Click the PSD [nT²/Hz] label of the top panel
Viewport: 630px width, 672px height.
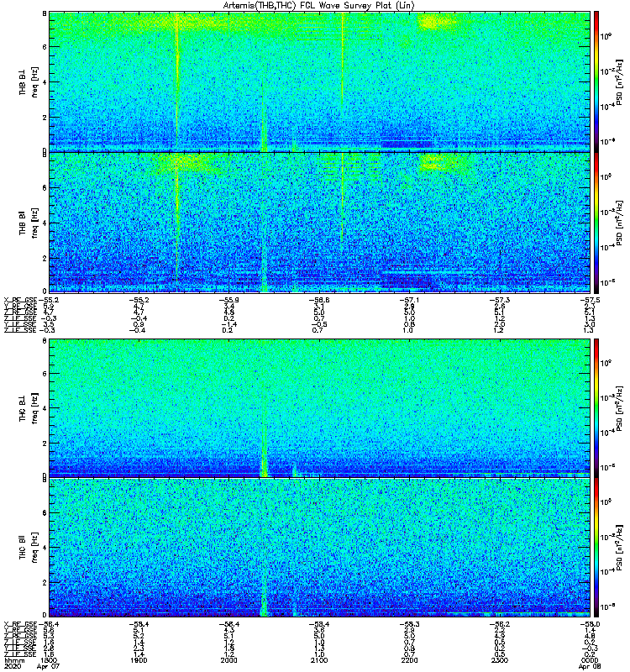point(619,82)
